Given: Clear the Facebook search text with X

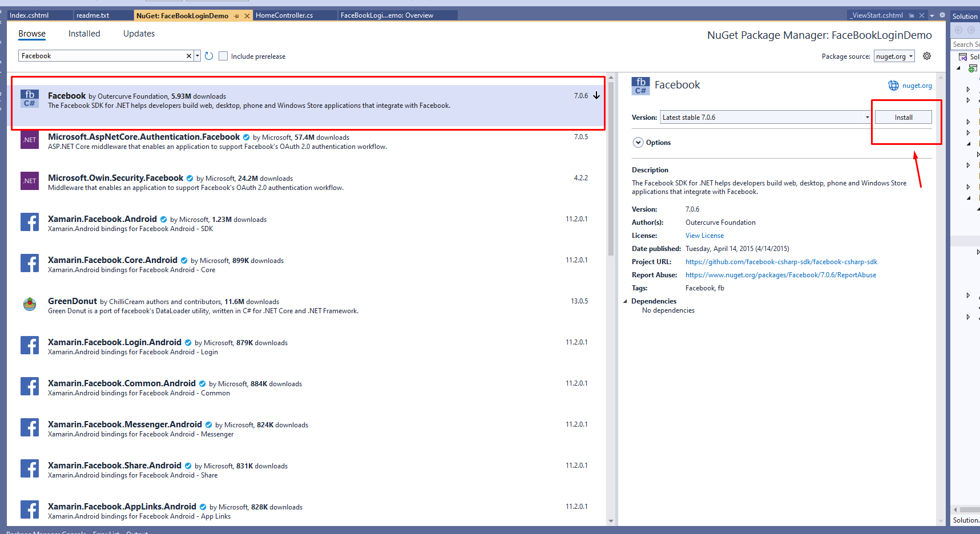Looking at the screenshot, I should [x=189, y=56].
